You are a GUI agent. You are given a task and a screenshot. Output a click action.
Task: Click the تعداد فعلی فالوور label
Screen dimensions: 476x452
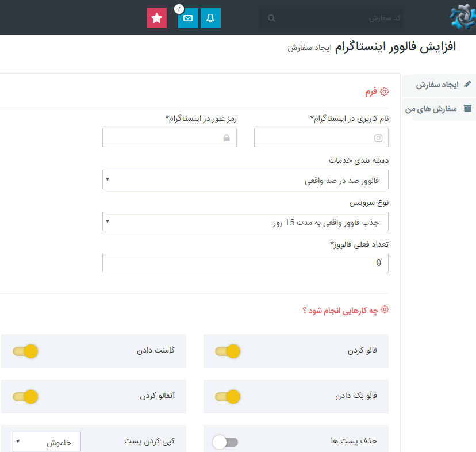[x=359, y=244]
